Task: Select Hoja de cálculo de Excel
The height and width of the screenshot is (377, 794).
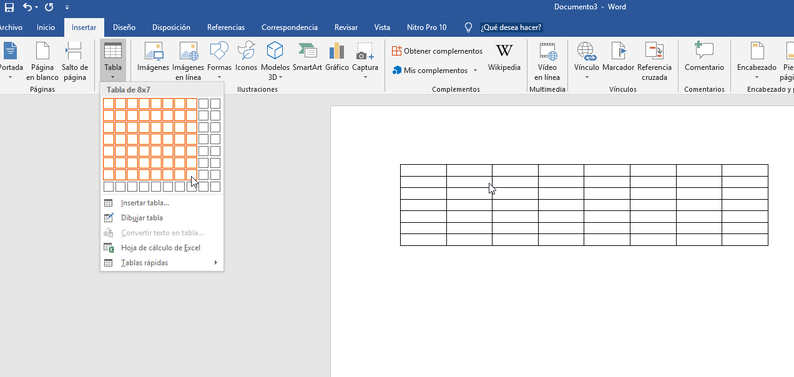Action: pos(162,248)
